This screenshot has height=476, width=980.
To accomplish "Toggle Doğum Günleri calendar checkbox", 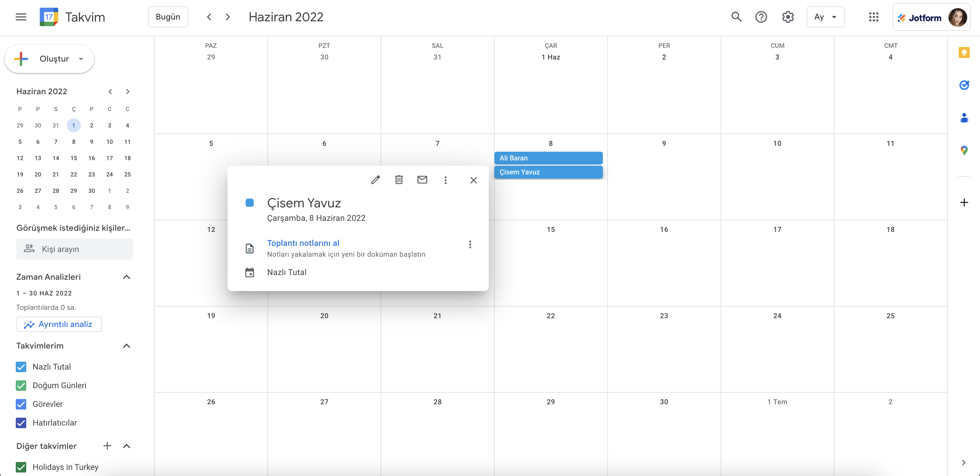I will (21, 386).
